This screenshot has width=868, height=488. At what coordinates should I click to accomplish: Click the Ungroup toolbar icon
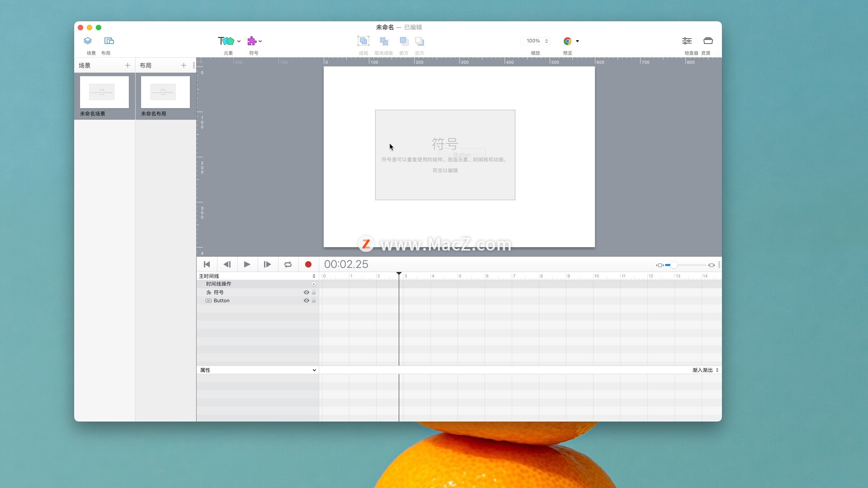384,41
